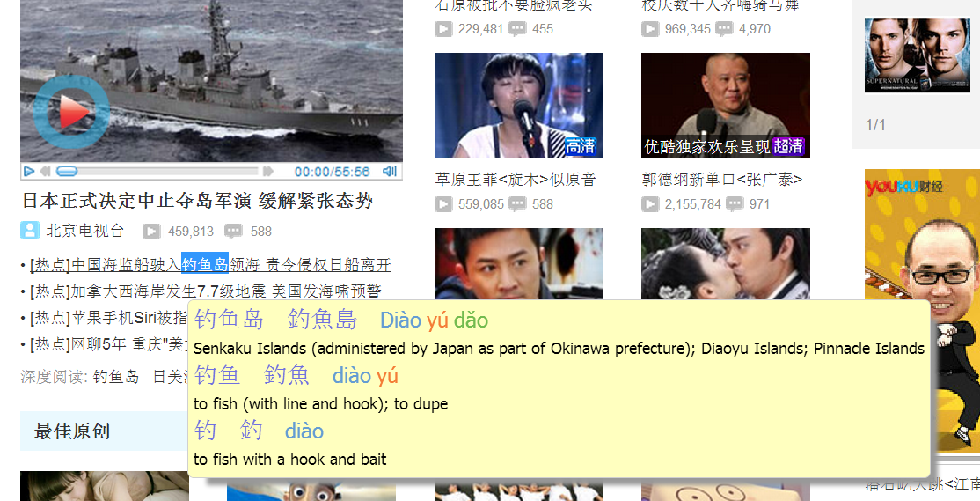Open the 郭德纲新单口<张广泰> video thumbnail

click(726, 106)
